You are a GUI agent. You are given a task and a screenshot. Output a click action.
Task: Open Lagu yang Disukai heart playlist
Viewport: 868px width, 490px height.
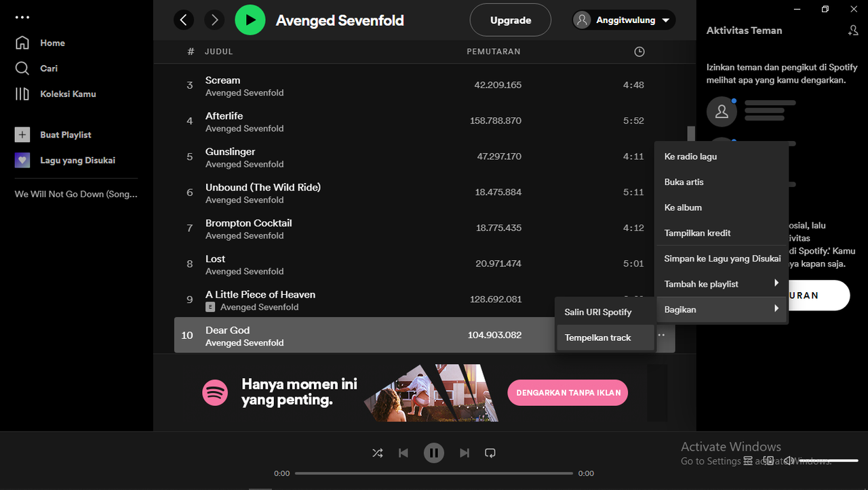click(x=65, y=161)
